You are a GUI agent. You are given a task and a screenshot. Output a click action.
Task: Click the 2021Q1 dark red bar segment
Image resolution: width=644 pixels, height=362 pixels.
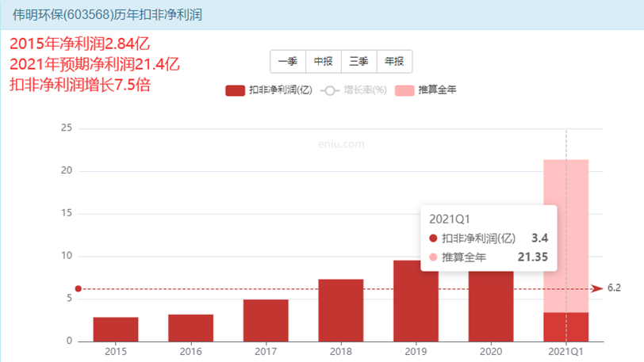tap(566, 327)
